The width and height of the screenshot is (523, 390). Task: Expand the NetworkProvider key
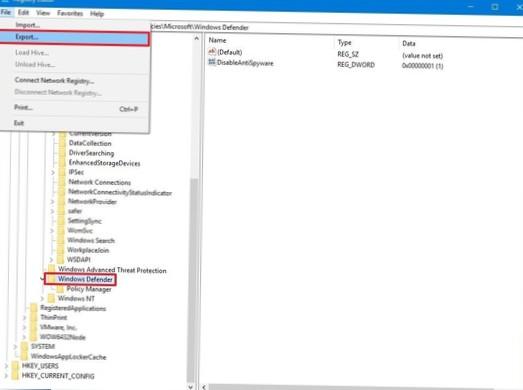[52, 202]
